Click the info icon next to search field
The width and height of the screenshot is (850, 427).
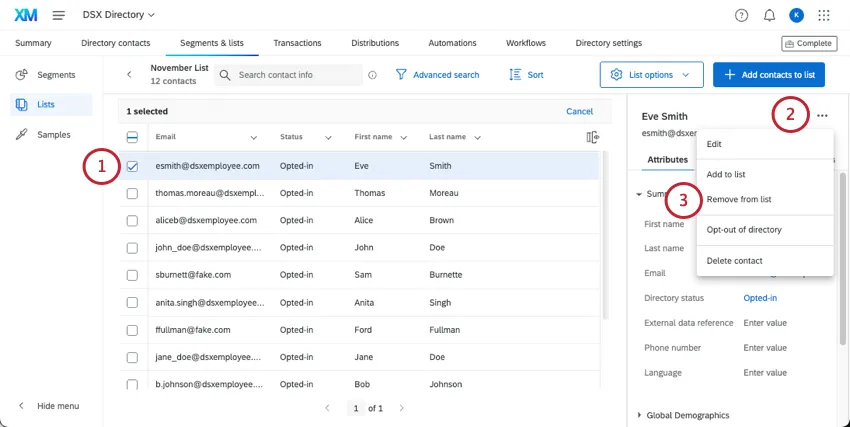point(372,75)
